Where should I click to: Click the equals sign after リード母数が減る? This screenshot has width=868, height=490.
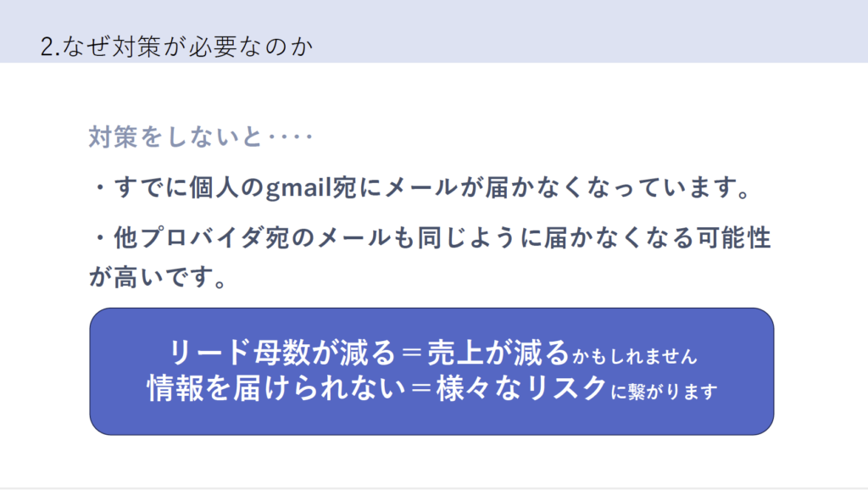[412, 354]
